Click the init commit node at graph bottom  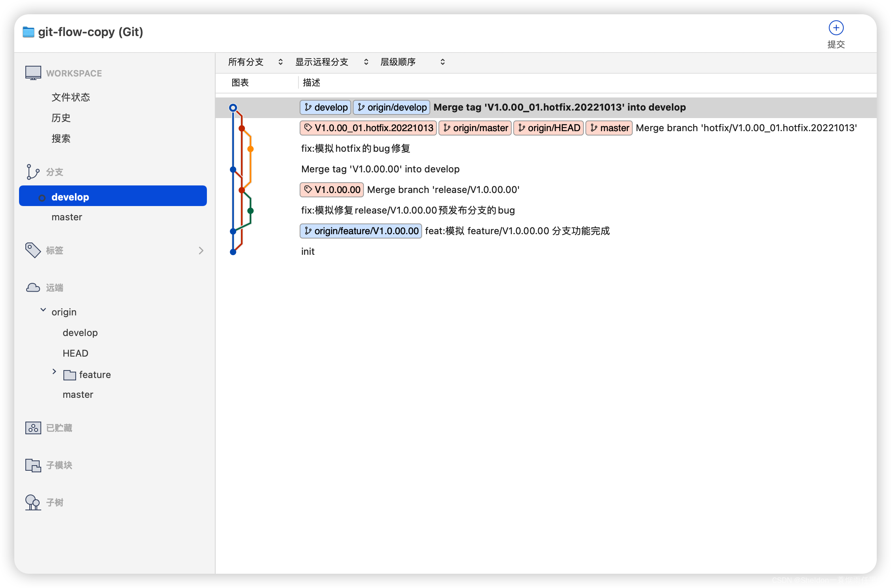[x=233, y=252]
